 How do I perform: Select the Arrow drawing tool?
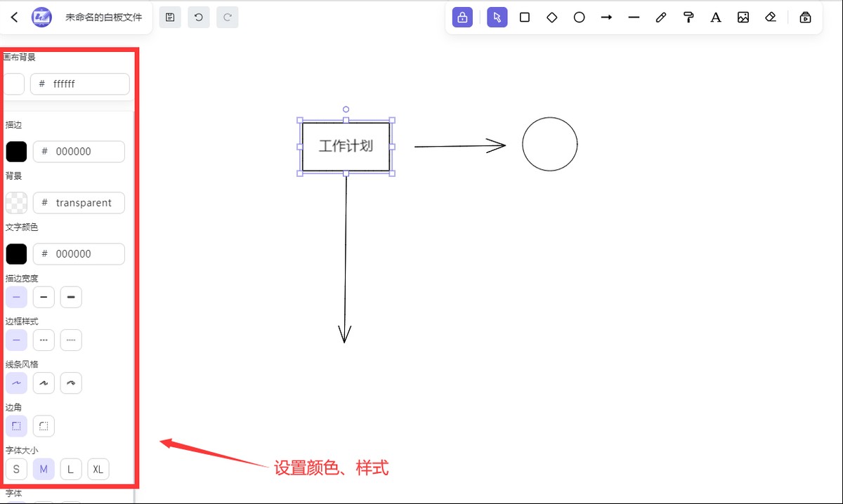[x=606, y=17]
